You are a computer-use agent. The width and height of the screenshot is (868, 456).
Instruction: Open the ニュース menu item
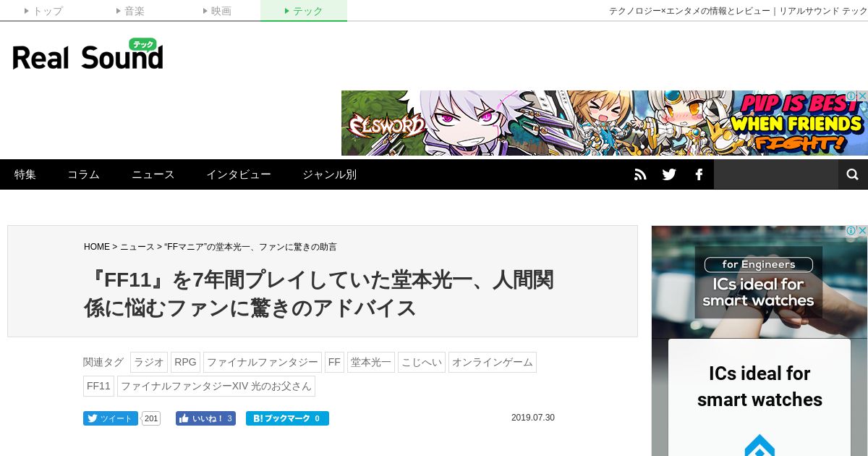[x=153, y=174]
